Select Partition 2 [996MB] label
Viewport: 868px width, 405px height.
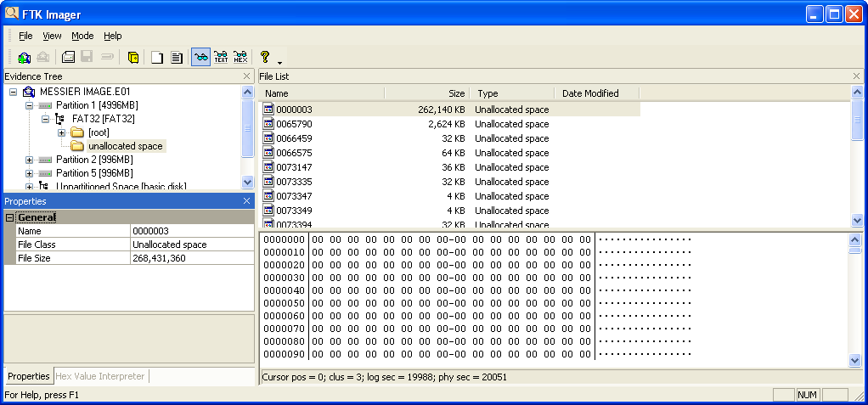coord(94,160)
